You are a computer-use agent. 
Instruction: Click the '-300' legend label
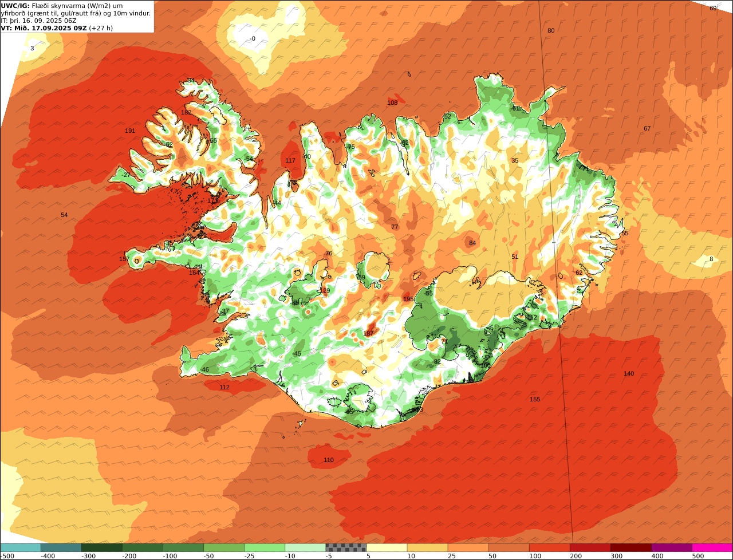88,556
